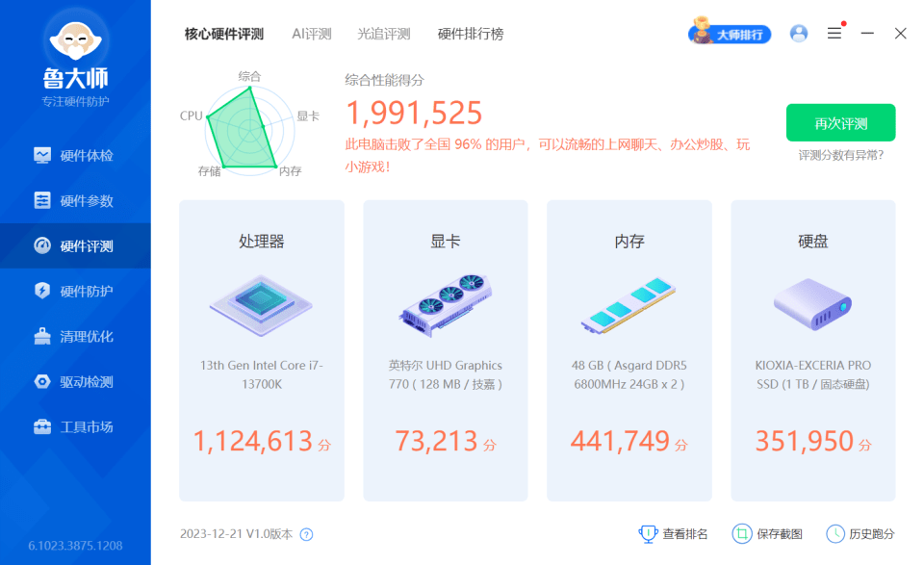Click the KIOXIA-EXCERIA PRO SSD description

(x=813, y=374)
